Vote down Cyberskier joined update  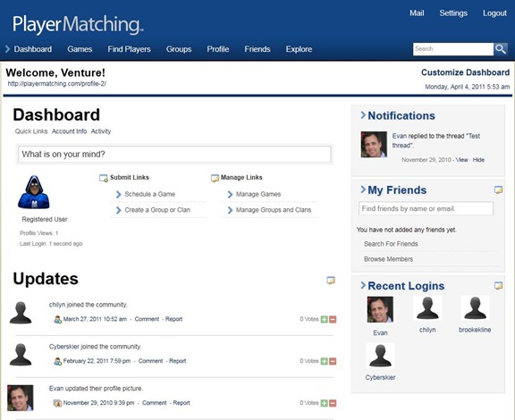333,361
